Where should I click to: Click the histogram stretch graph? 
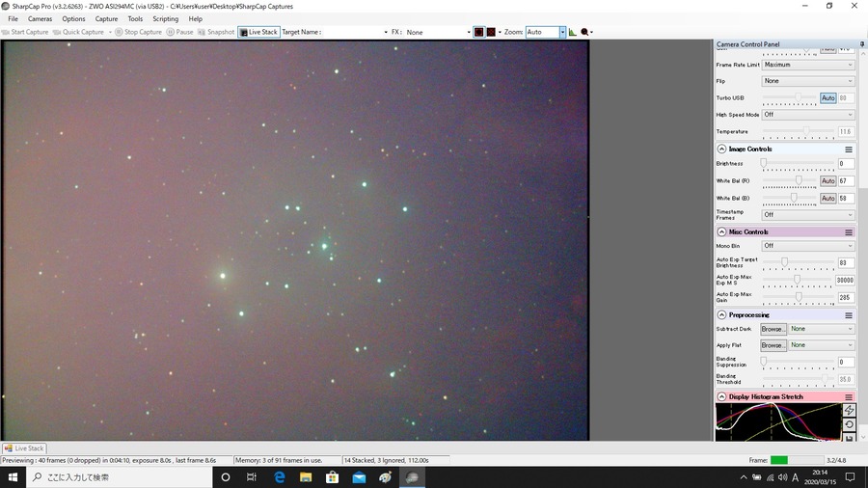(x=778, y=422)
